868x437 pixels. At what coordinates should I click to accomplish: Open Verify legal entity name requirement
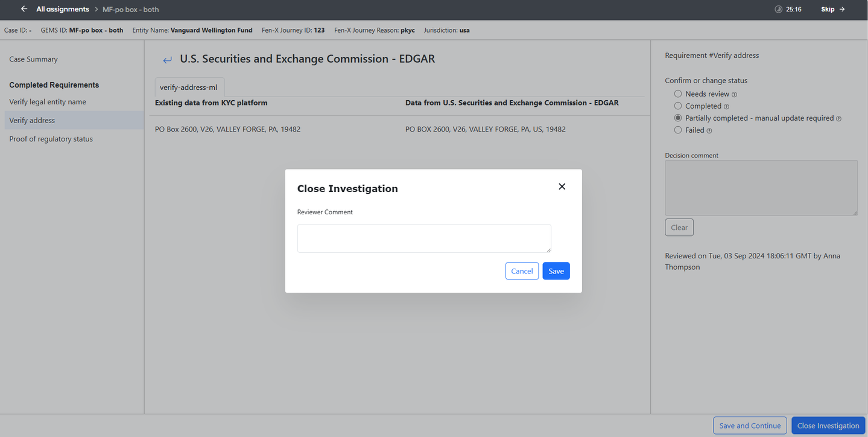pos(48,102)
